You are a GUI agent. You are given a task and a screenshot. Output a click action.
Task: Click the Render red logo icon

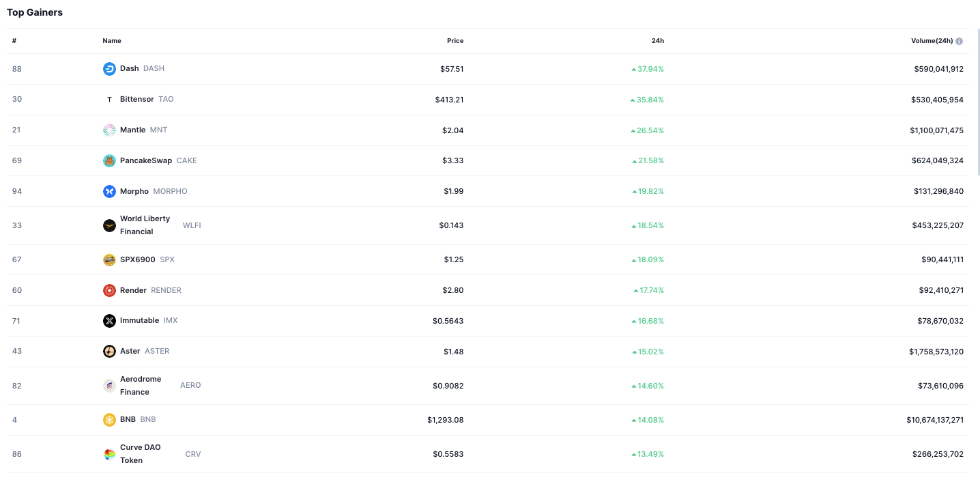(x=109, y=290)
